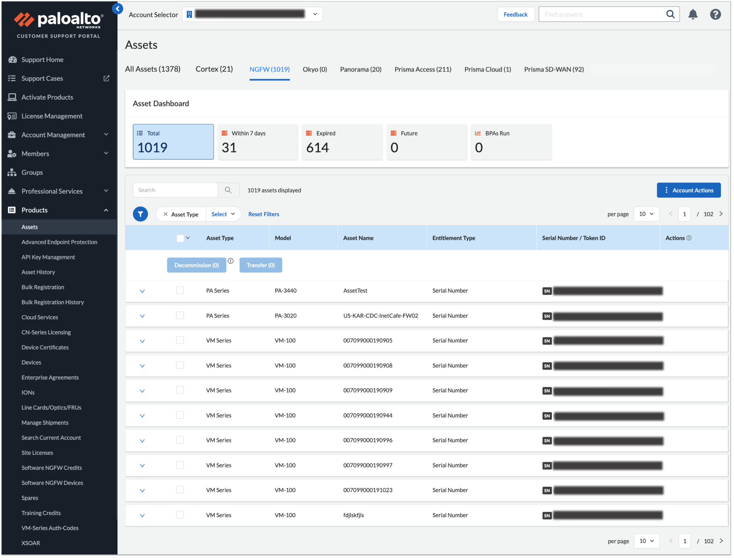Remove Asset Type filter with X icon
The image size is (734, 560).
(x=165, y=214)
